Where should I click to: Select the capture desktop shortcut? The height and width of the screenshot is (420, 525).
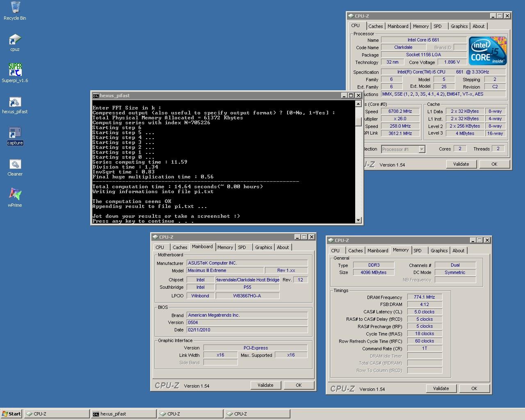(15, 136)
